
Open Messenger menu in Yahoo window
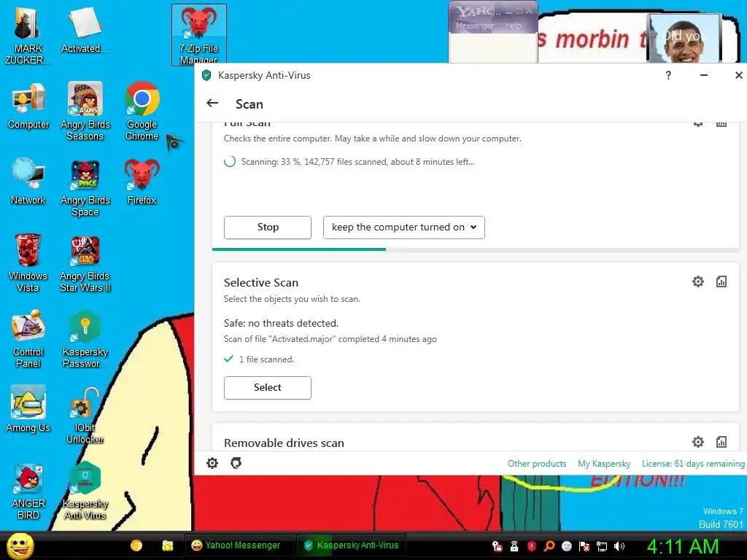pyautogui.click(x=474, y=26)
